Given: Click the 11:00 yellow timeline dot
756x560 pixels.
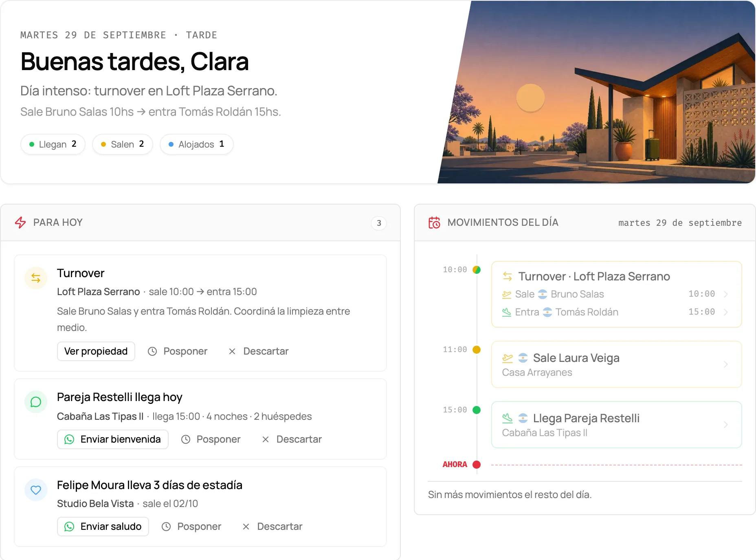Looking at the screenshot, I should (477, 350).
